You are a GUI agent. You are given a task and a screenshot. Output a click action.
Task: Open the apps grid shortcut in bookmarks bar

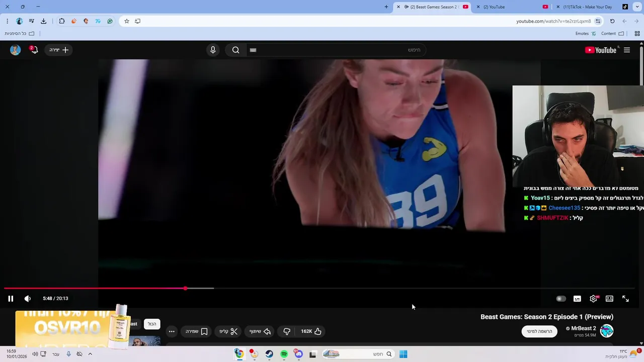tap(637, 34)
